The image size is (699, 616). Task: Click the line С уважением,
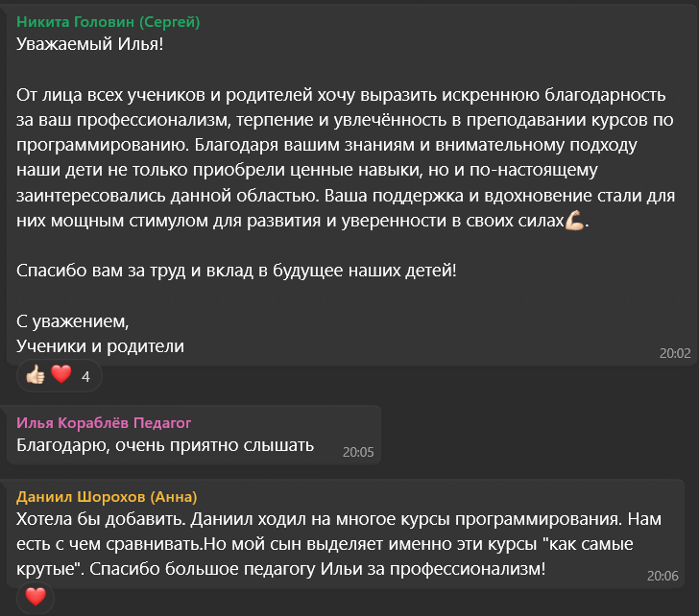coord(73,321)
